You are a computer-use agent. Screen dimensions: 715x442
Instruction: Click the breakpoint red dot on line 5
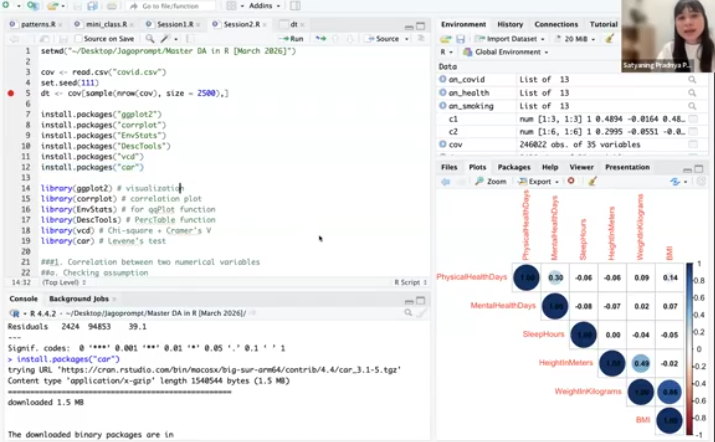[11, 93]
